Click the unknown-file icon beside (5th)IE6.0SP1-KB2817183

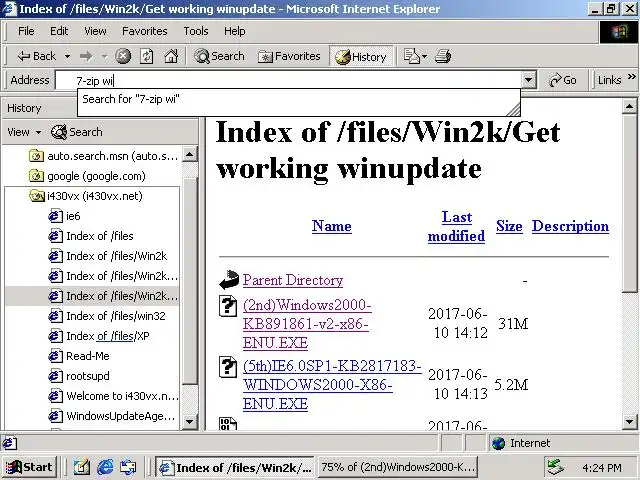tap(228, 367)
